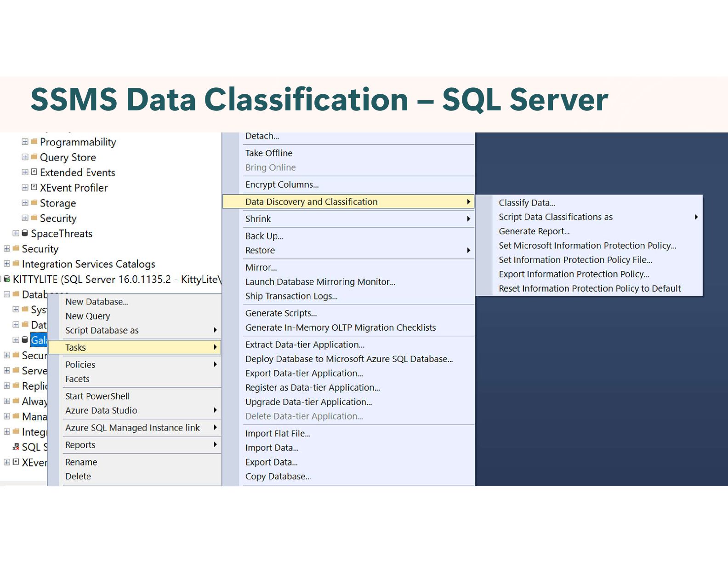Expand the SpaceThreats database node

pyautogui.click(x=16, y=233)
